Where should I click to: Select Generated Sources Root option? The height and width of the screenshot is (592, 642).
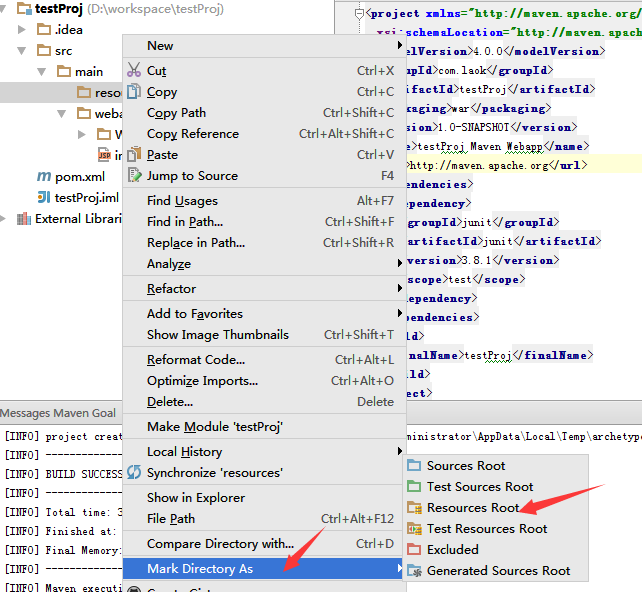(x=498, y=571)
